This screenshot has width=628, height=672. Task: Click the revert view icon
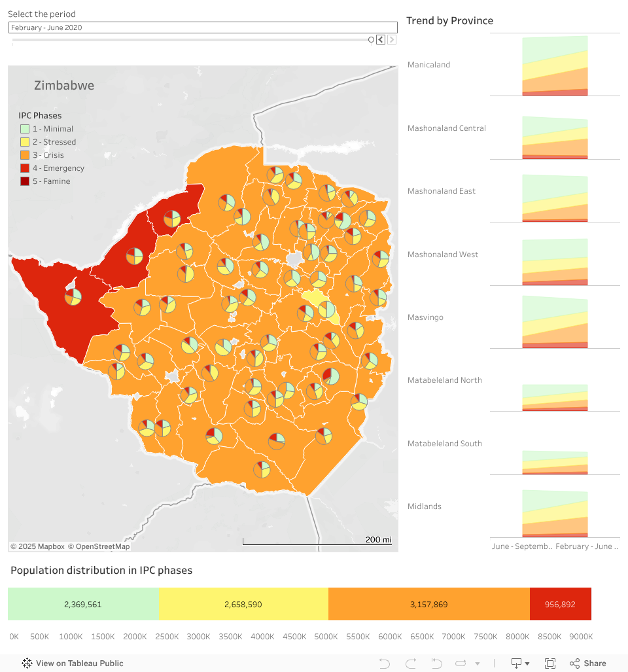[437, 663]
